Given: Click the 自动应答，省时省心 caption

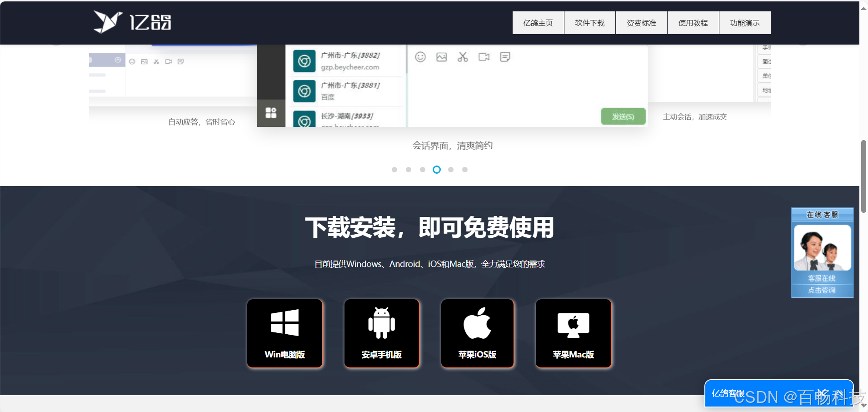Looking at the screenshot, I should pos(202,122).
